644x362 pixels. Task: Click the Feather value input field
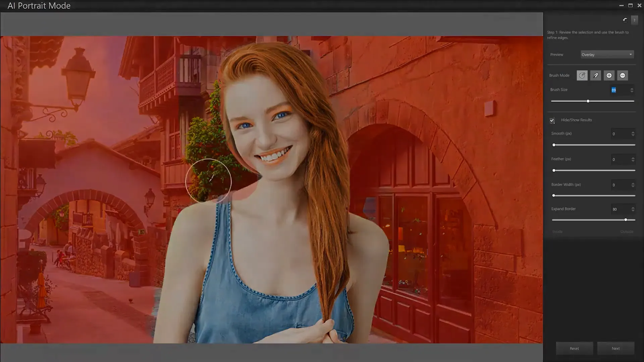point(621,160)
